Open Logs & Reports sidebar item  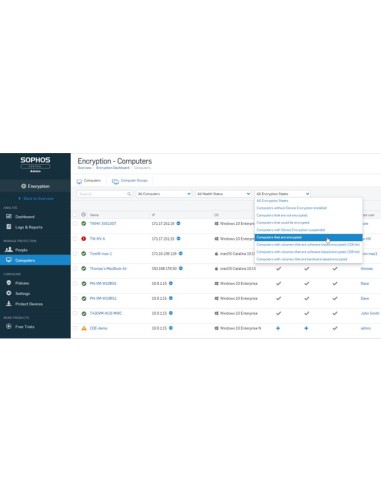click(x=24, y=227)
